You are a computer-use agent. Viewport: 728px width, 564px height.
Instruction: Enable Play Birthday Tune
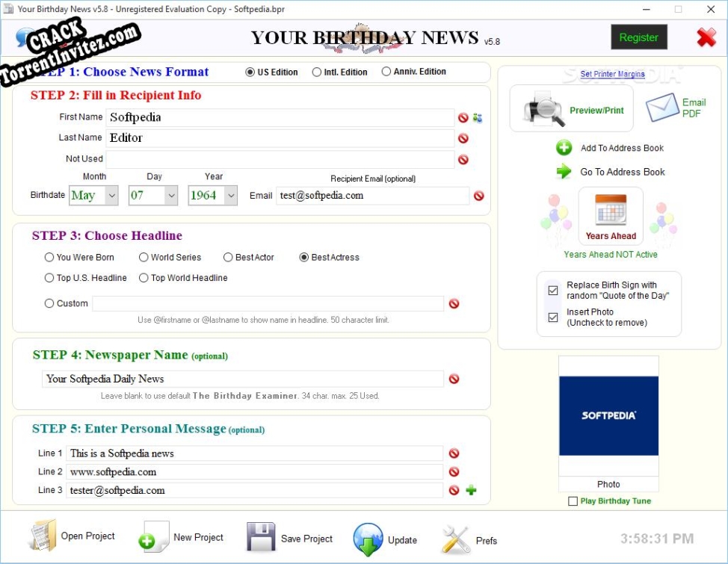tap(573, 501)
